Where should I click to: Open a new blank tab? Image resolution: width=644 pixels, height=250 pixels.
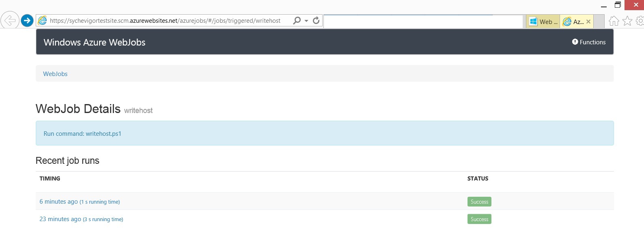pos(599,22)
